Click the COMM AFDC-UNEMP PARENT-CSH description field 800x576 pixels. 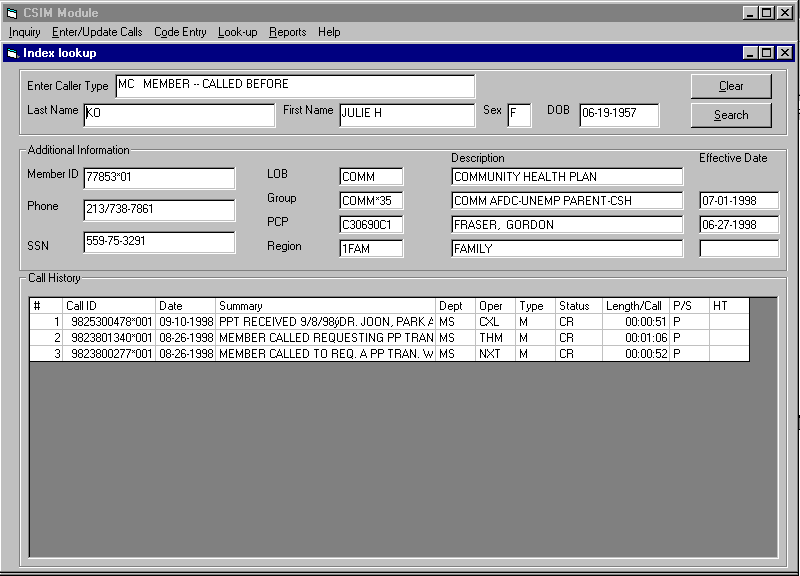tap(567, 201)
